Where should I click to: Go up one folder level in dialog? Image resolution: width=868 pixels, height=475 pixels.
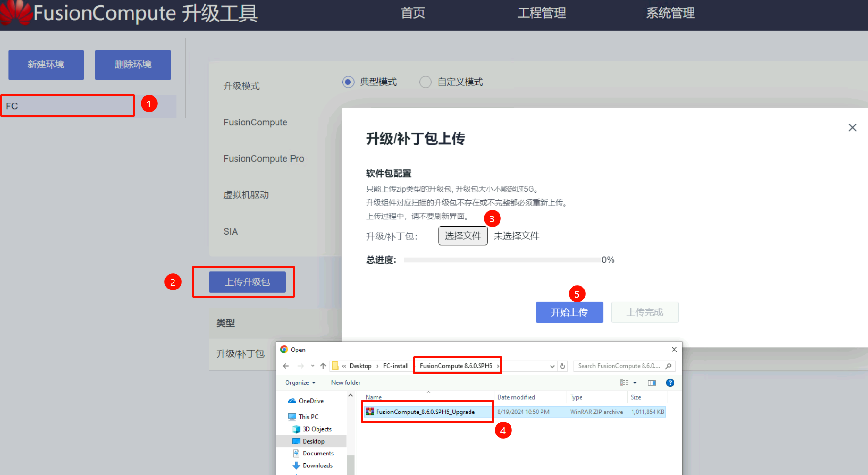323,366
